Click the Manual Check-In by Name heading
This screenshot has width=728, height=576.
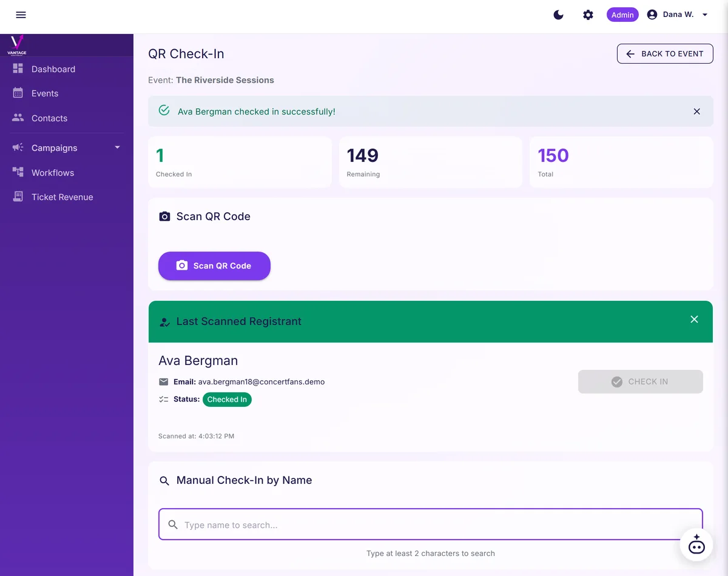[244, 480]
